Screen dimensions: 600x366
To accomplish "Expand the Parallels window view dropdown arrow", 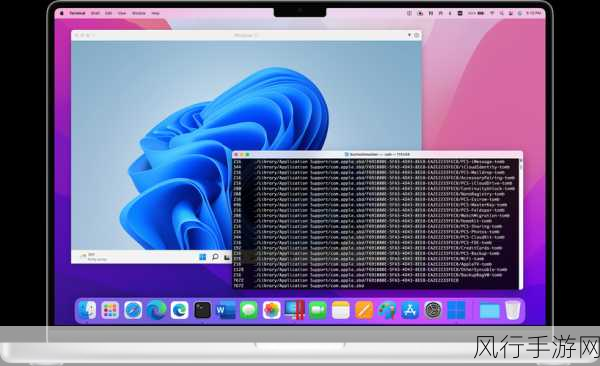I will (x=409, y=35).
